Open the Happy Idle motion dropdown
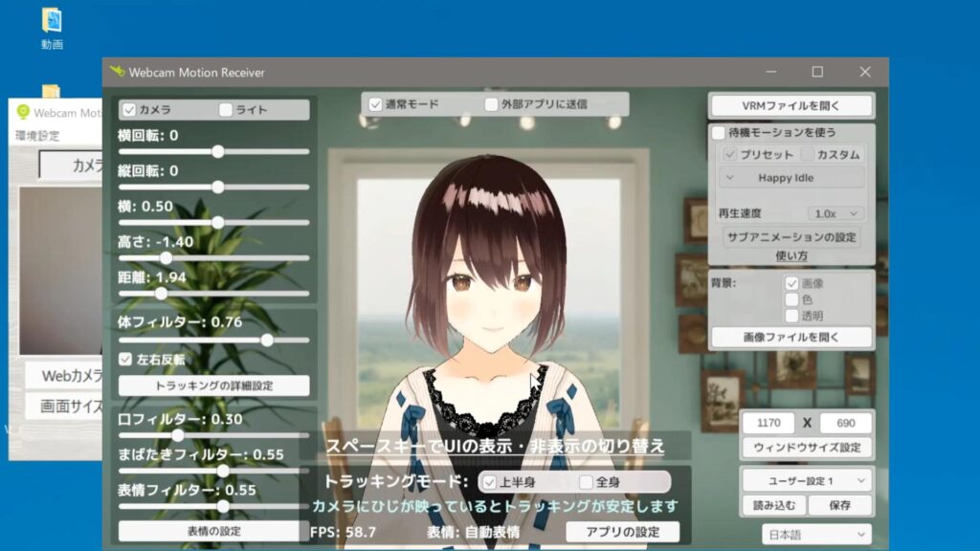The height and width of the screenshot is (551, 980). 791,178
